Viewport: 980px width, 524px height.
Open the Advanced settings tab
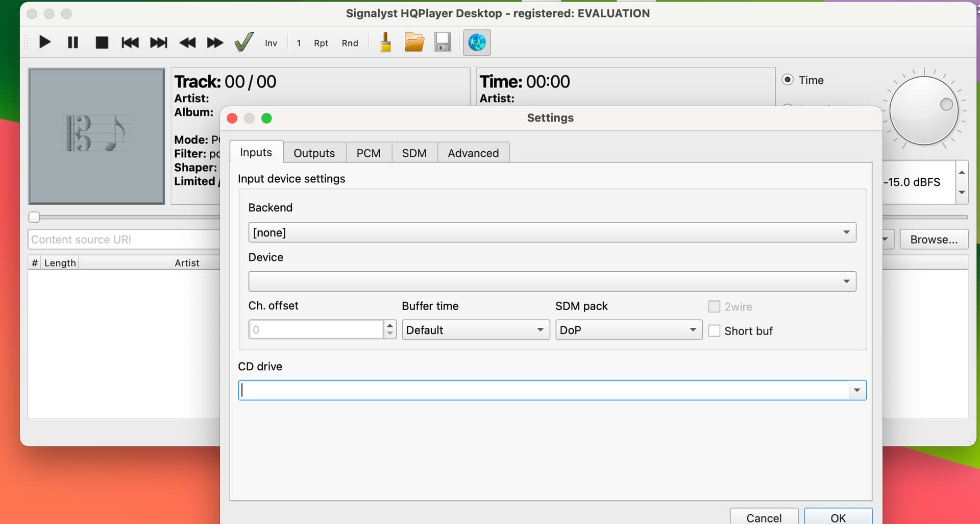(x=473, y=153)
